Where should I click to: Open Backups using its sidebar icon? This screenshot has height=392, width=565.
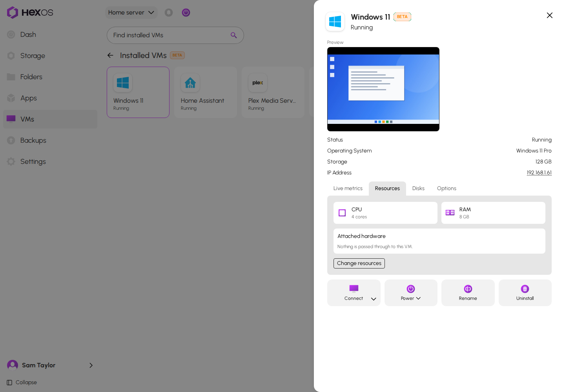coord(11,140)
